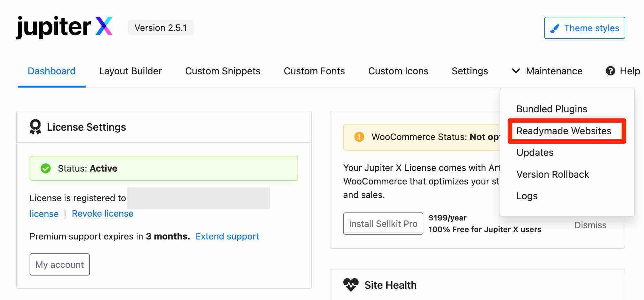Click the Version 2.5.1 badge
This screenshot has width=644, height=300.
(x=161, y=28)
